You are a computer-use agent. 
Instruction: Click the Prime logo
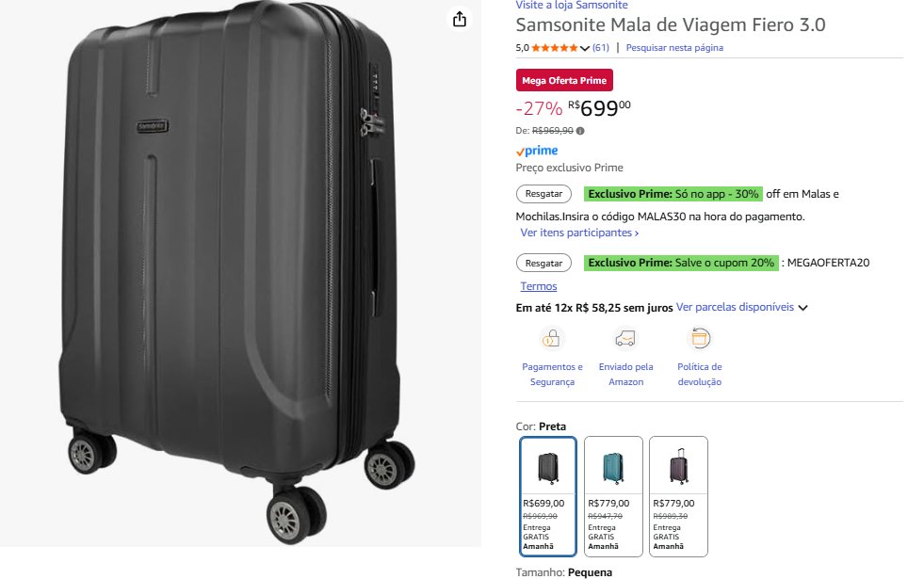[537, 151]
